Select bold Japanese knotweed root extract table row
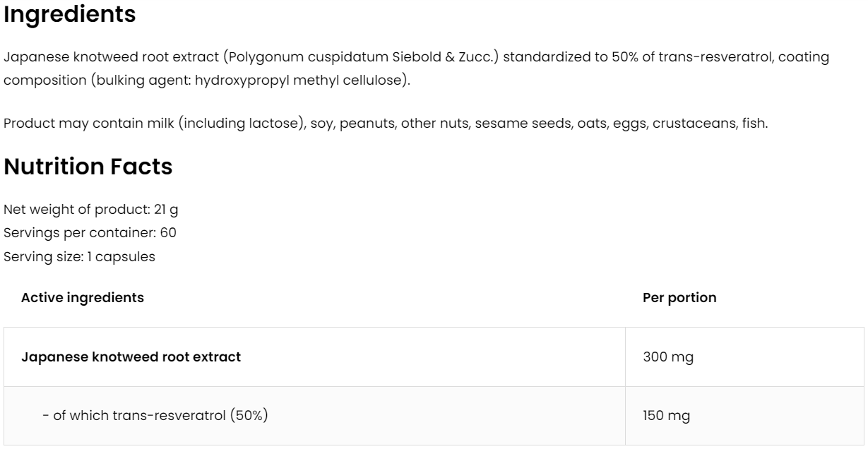Screen dimensions: 868x449 click(x=131, y=357)
